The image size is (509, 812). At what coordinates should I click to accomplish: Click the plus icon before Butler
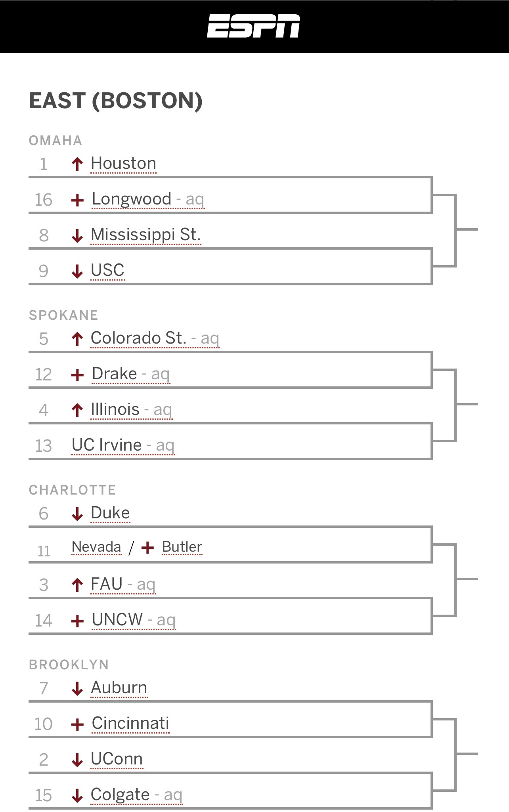(x=147, y=548)
